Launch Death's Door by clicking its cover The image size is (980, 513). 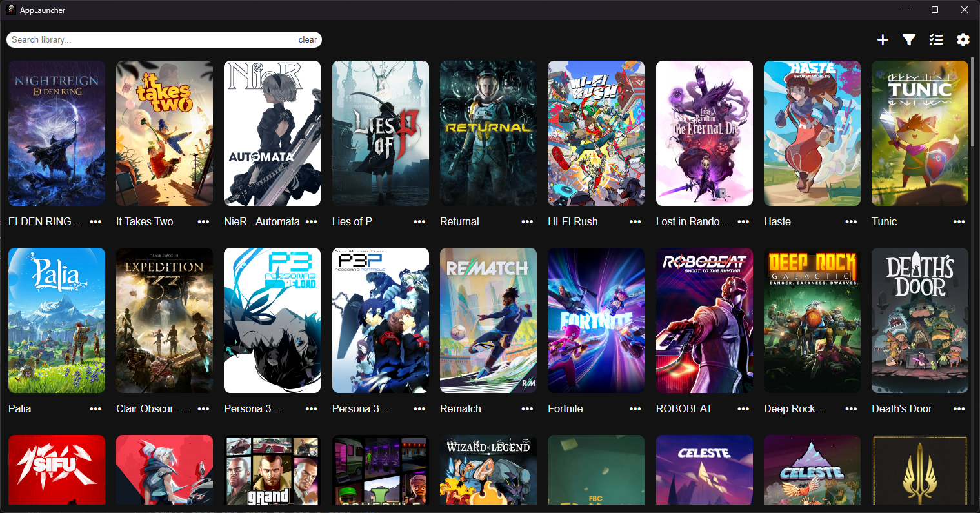click(919, 321)
